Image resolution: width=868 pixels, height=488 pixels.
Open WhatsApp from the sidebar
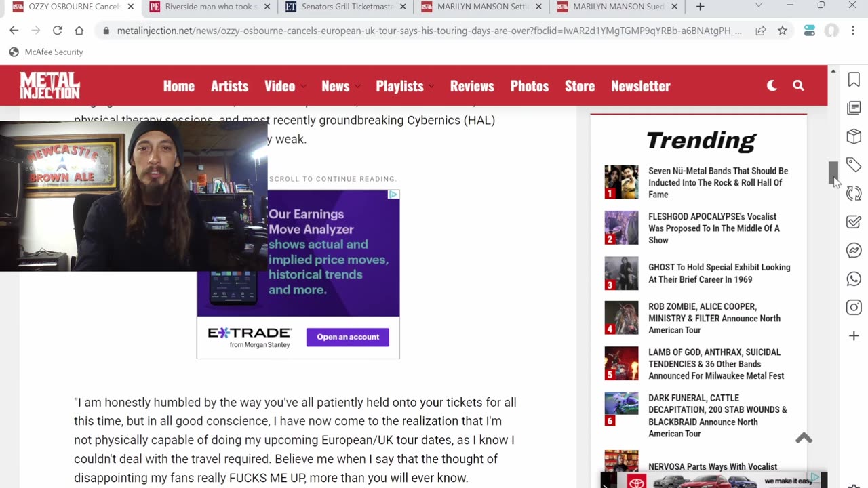854,279
